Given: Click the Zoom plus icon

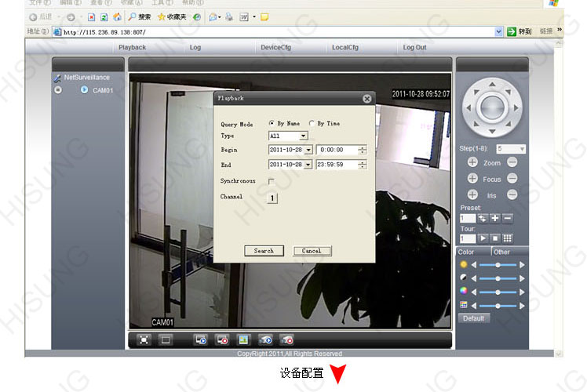Looking at the screenshot, I should (472, 162).
